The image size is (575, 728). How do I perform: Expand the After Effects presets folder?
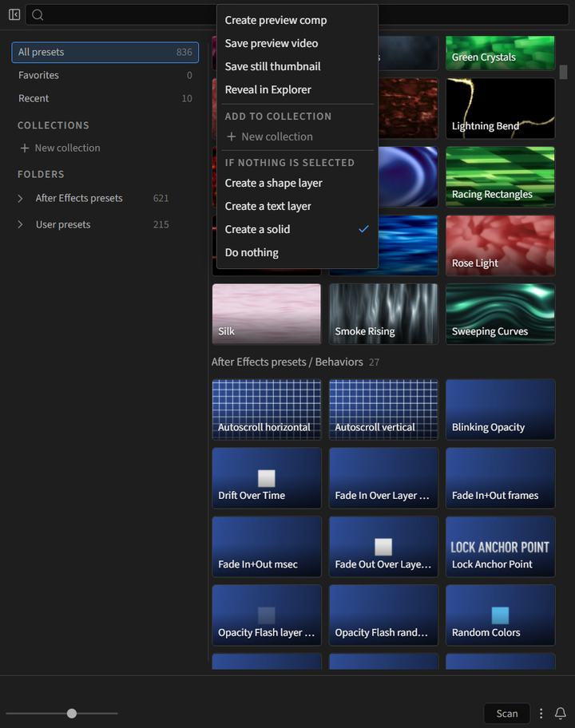pyautogui.click(x=20, y=198)
